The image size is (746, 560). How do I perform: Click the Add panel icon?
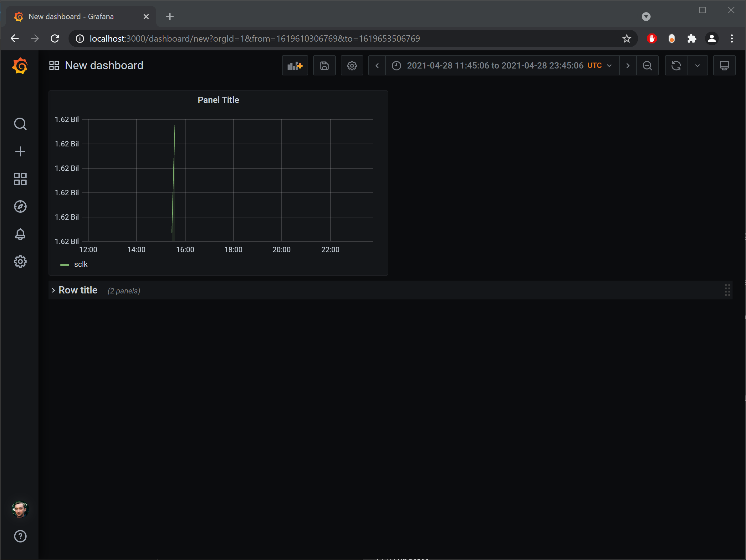pyautogui.click(x=295, y=65)
